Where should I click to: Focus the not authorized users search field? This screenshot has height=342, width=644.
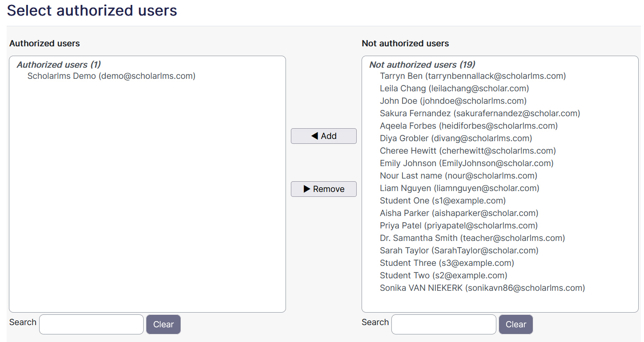pos(443,324)
